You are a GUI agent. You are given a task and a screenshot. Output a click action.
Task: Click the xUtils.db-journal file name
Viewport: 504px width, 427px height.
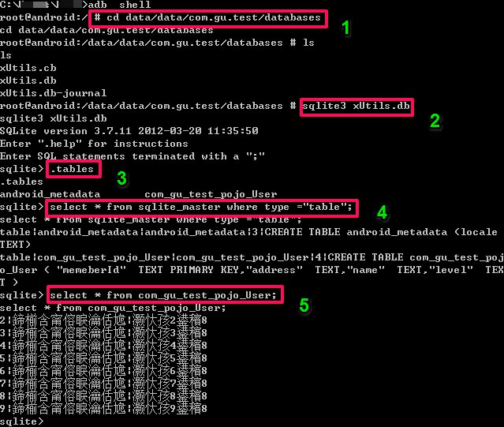tap(54, 93)
